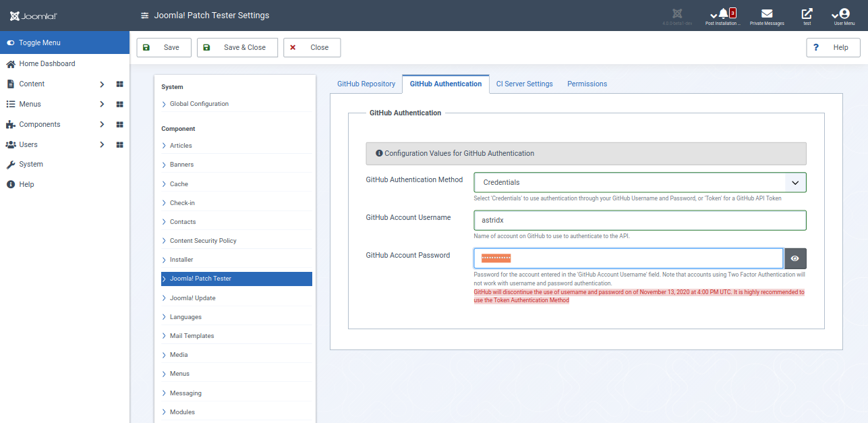Click the settings sliders icon beside page title

144,16
